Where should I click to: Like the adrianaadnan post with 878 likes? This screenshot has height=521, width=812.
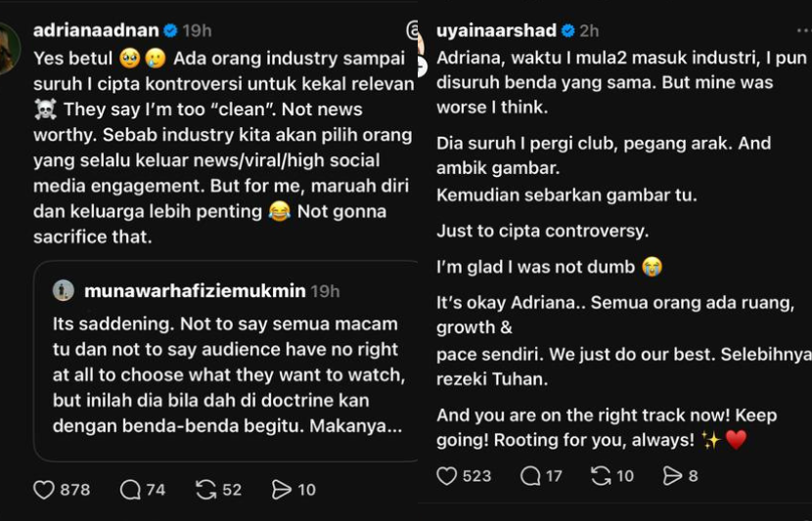44,490
